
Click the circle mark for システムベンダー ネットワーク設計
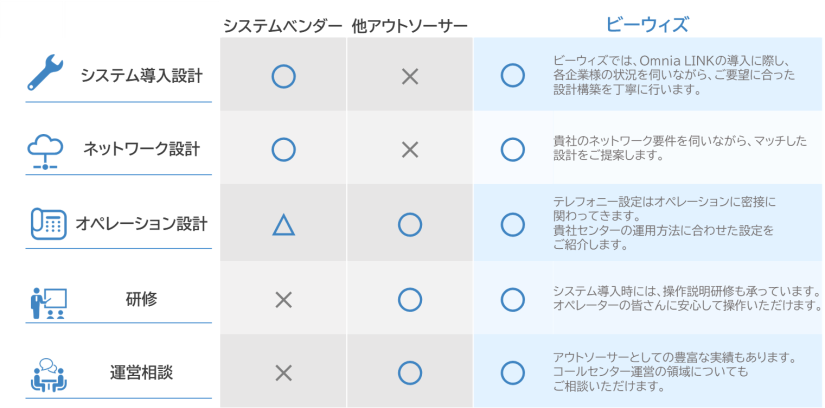[283, 150]
